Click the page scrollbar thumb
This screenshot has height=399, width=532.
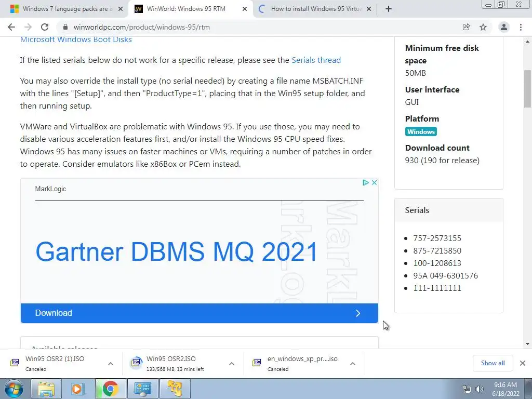tap(528, 89)
